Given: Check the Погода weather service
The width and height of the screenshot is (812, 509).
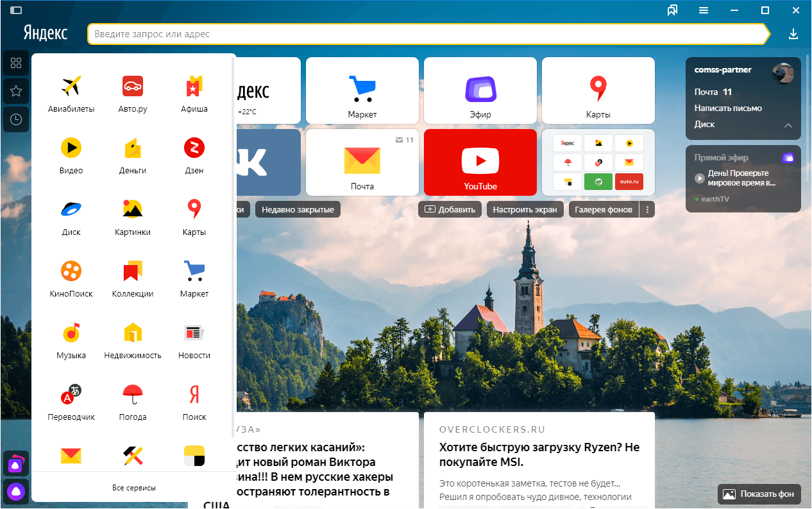Looking at the screenshot, I should (133, 402).
